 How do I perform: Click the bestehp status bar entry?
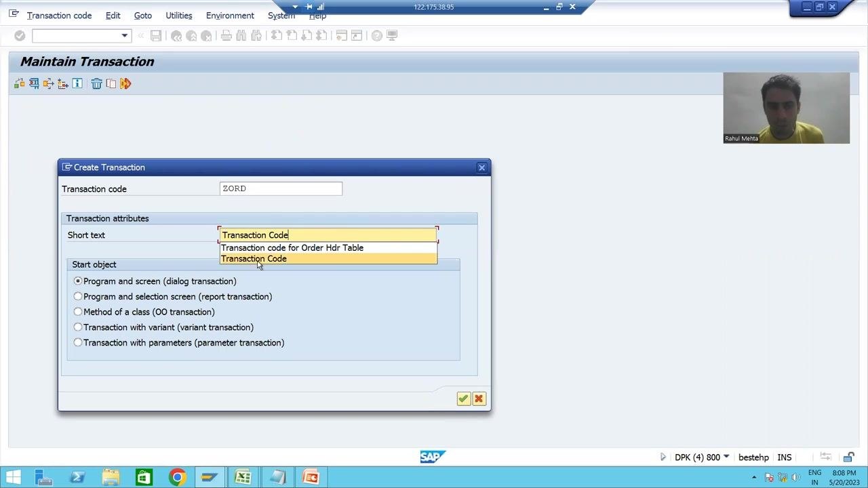click(753, 457)
